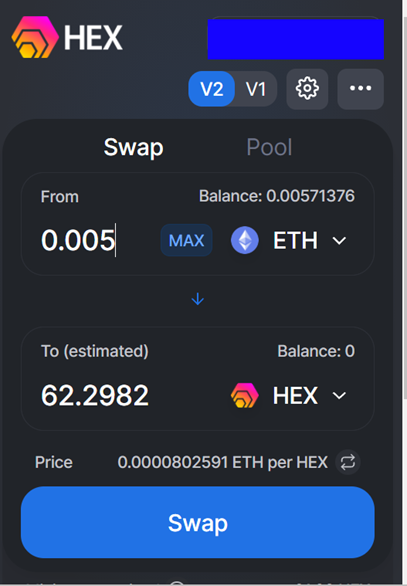The width and height of the screenshot is (407, 586).
Task: Click the HEX token icon in To field
Action: [x=245, y=395]
